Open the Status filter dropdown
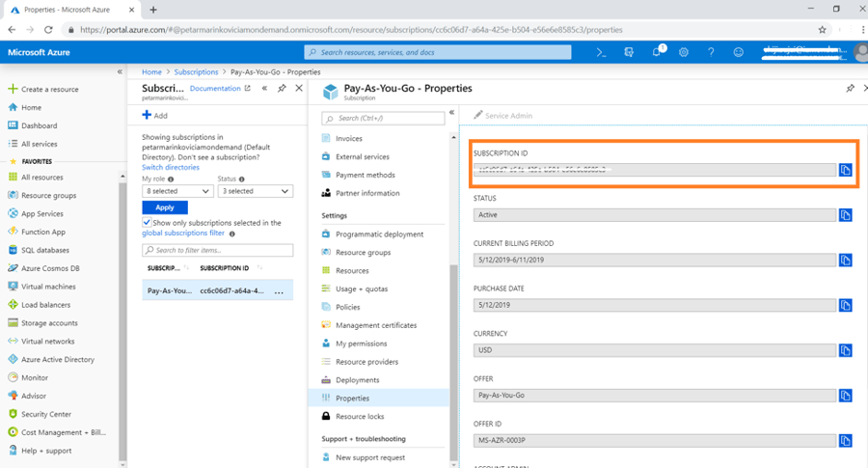This screenshot has width=868, height=468. (254, 191)
